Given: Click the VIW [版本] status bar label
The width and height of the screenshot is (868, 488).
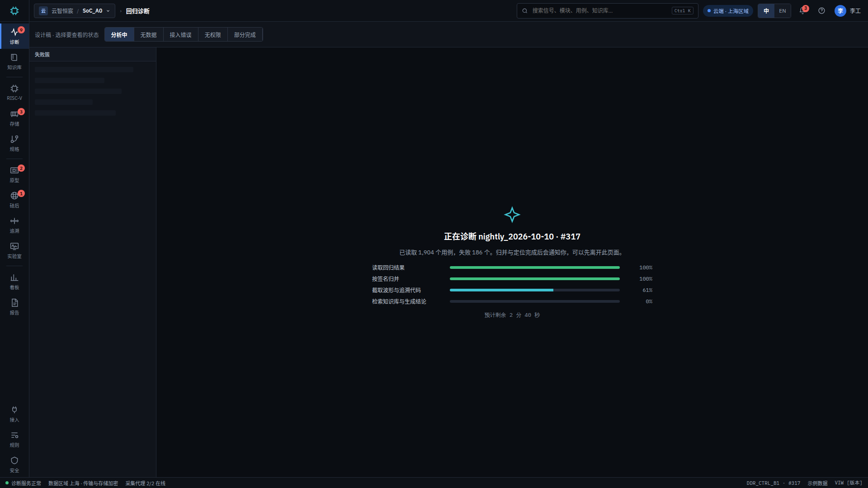Looking at the screenshot, I should (x=848, y=483).
